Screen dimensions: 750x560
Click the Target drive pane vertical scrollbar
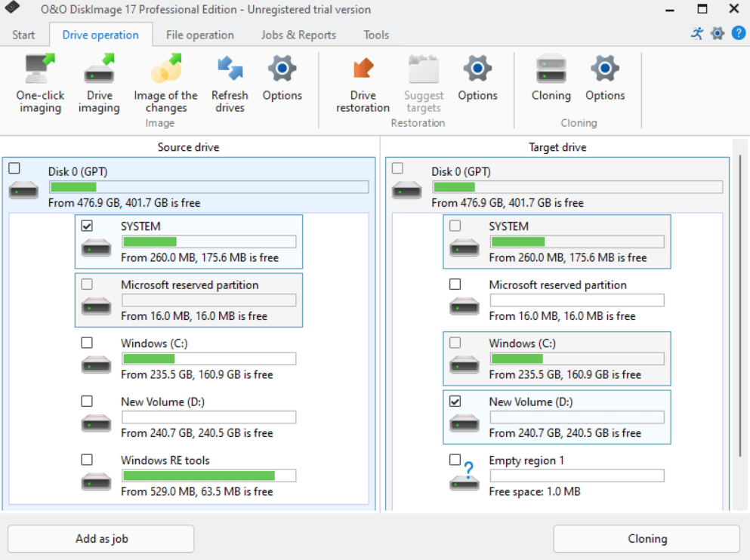tap(739, 306)
